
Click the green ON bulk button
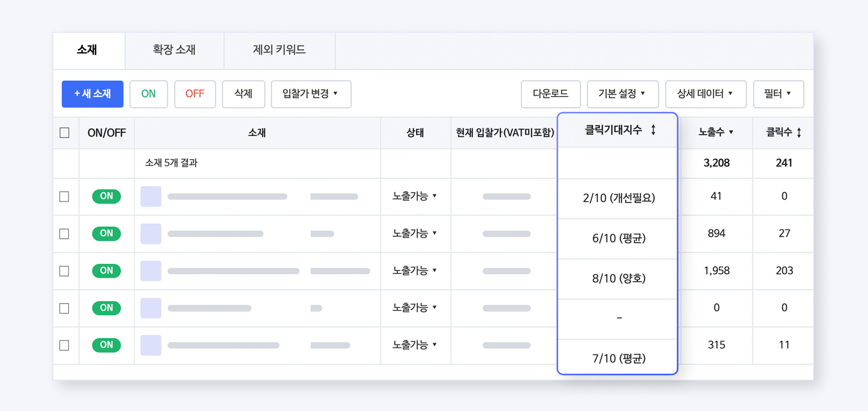148,94
